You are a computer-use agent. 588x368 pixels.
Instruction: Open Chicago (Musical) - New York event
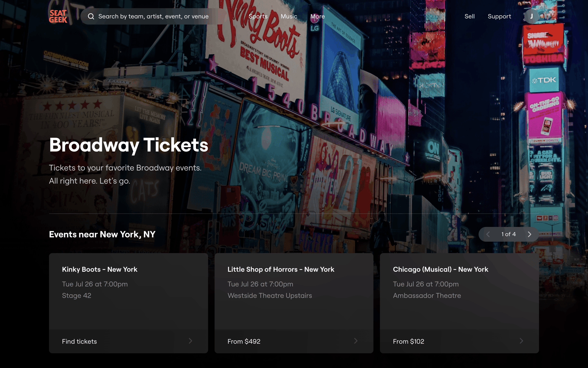(440, 269)
